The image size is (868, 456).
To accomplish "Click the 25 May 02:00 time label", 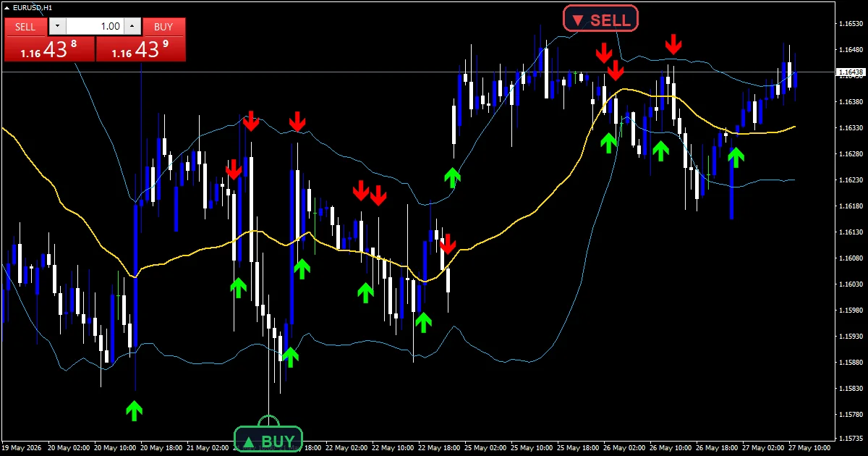I will coord(487,448).
